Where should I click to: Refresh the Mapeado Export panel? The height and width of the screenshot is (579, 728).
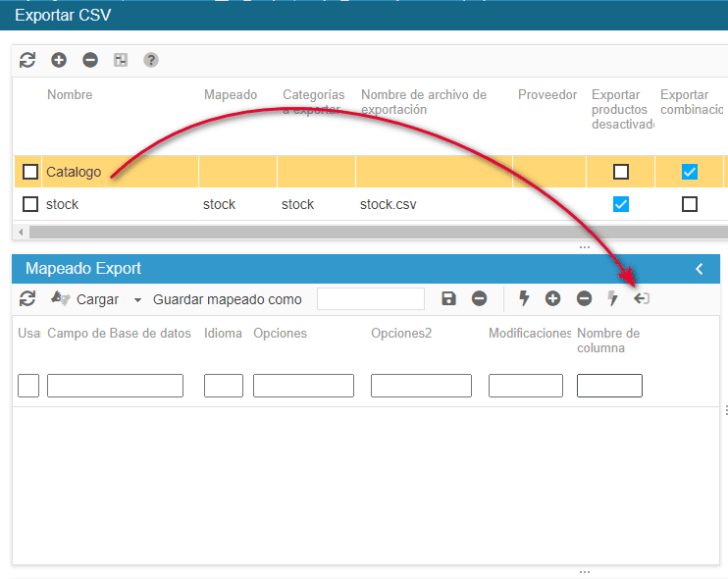(x=27, y=298)
